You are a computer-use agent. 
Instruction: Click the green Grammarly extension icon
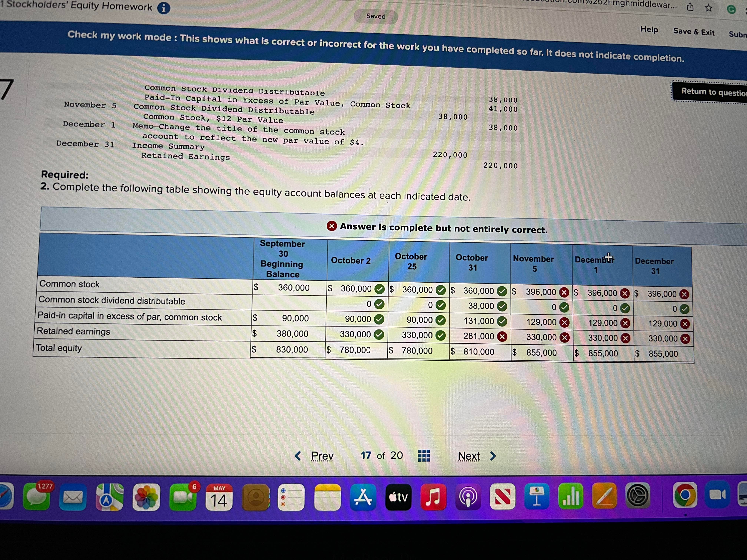click(731, 9)
